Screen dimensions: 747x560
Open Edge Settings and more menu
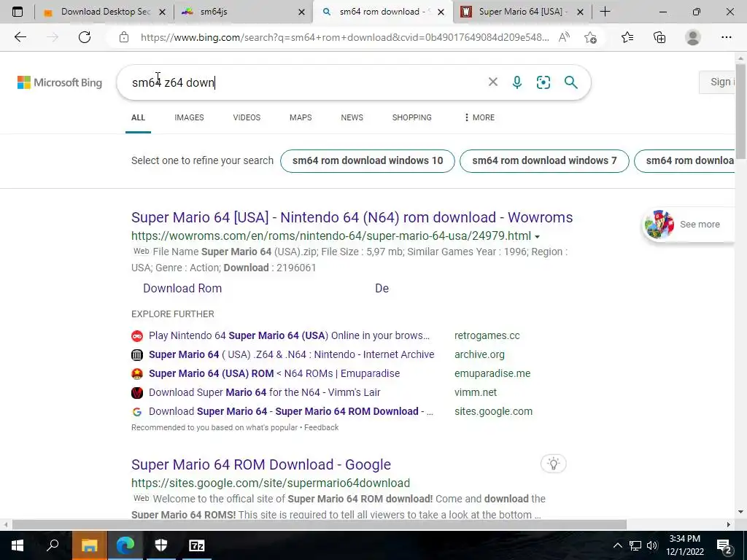click(726, 37)
